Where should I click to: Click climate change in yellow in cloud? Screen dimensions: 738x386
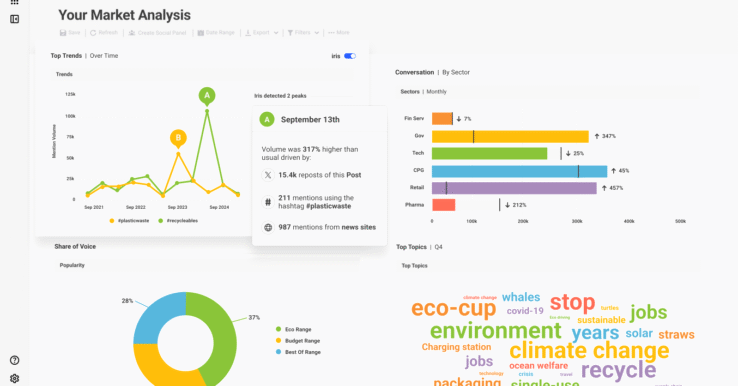[589, 351]
